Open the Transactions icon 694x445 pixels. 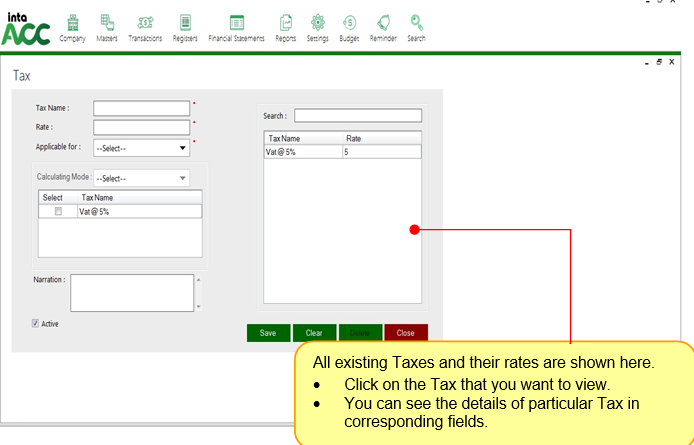[x=145, y=23]
